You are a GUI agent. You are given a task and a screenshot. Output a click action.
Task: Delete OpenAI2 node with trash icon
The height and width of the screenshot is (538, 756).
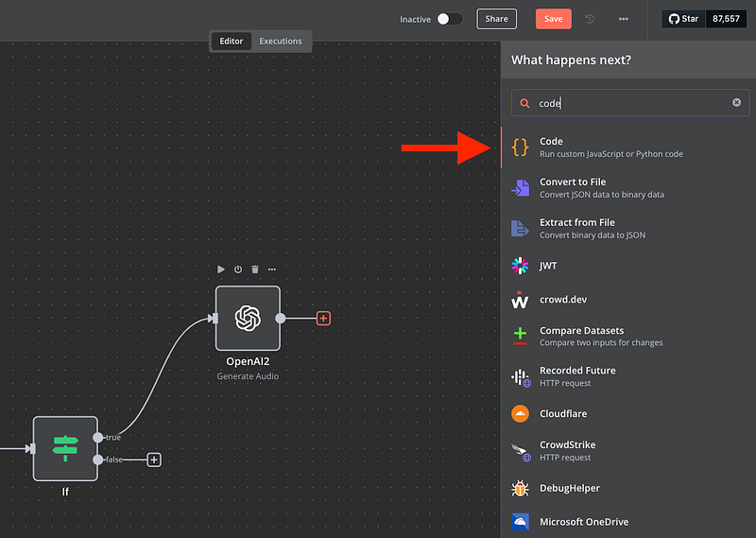pos(255,269)
